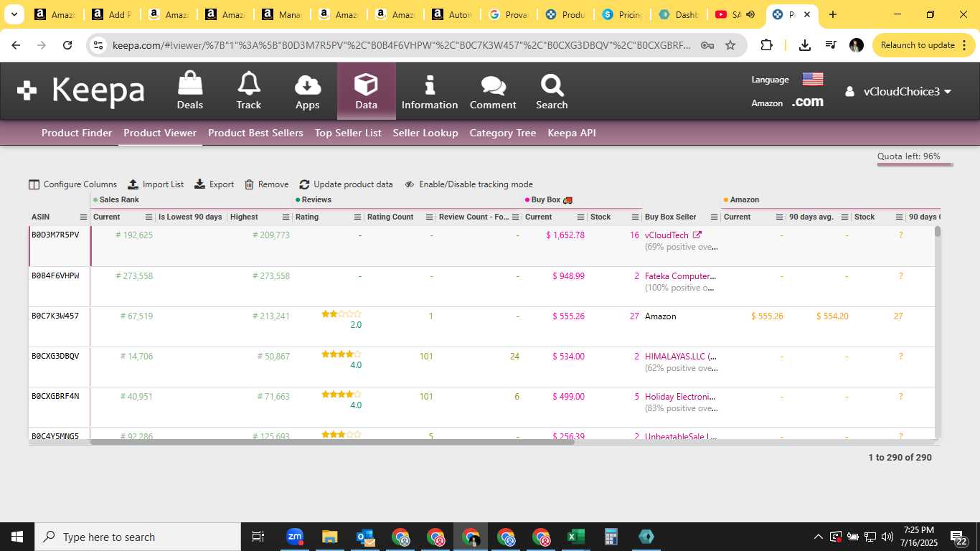Open HIMALAYAS.LLC seller link
980x551 pixels.
point(681,357)
